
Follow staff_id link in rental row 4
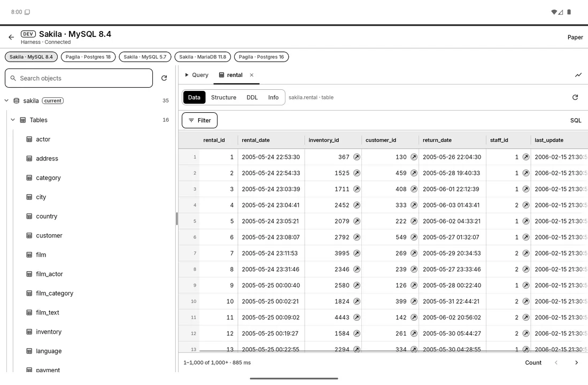526,205
